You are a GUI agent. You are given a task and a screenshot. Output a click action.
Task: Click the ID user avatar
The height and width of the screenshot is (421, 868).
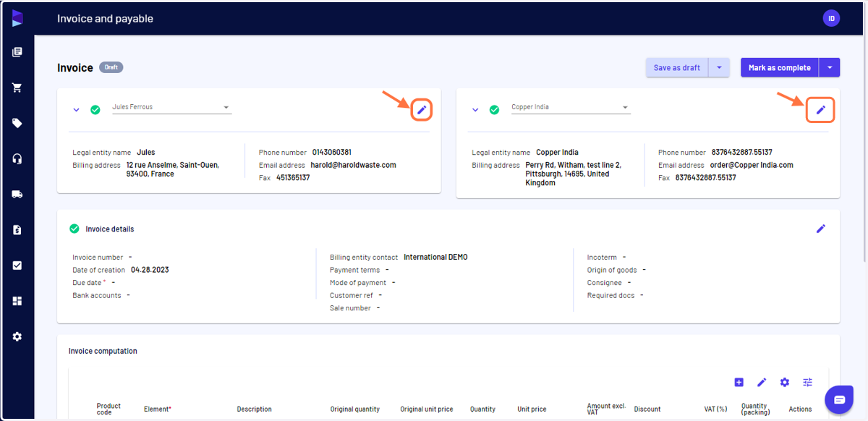click(831, 18)
